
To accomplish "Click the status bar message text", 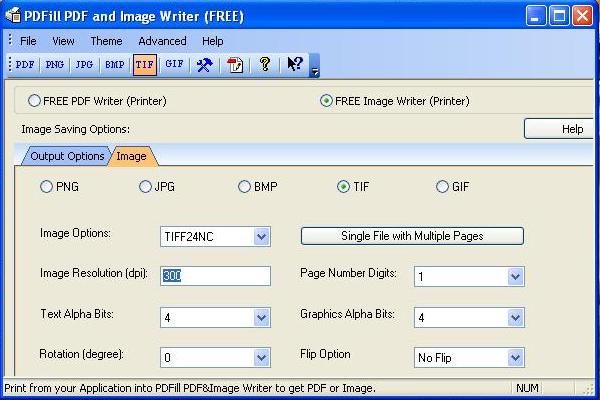I will coord(190,388).
